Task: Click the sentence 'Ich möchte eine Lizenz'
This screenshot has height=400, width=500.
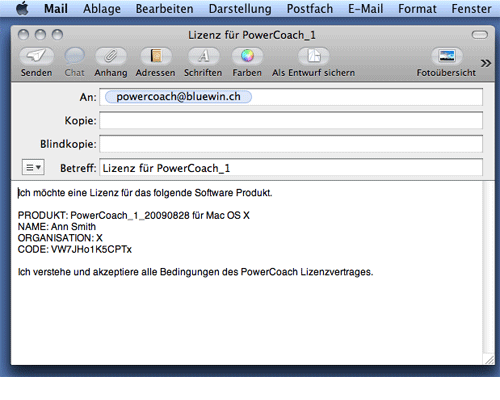Action: (145, 193)
